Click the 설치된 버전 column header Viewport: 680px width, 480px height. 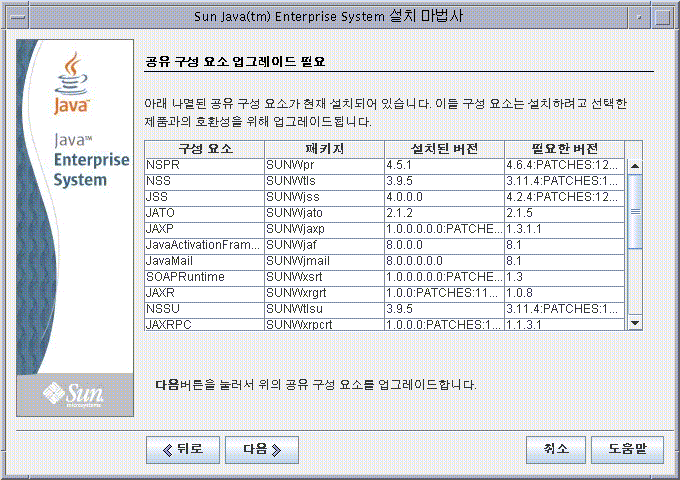tap(445, 149)
